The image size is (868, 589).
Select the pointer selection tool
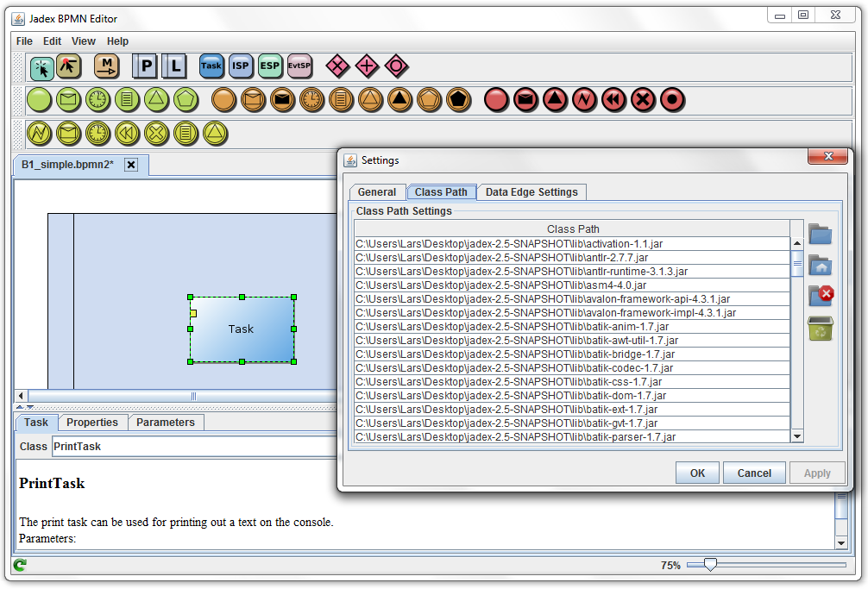[41, 66]
